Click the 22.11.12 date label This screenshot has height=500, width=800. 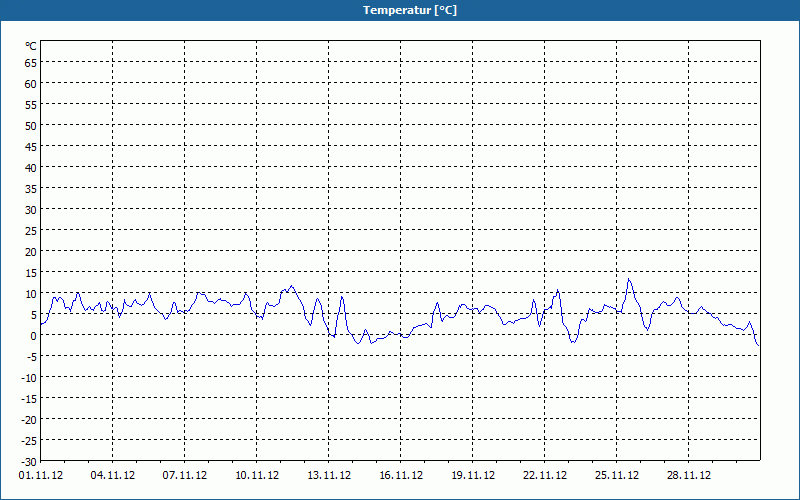(x=545, y=476)
